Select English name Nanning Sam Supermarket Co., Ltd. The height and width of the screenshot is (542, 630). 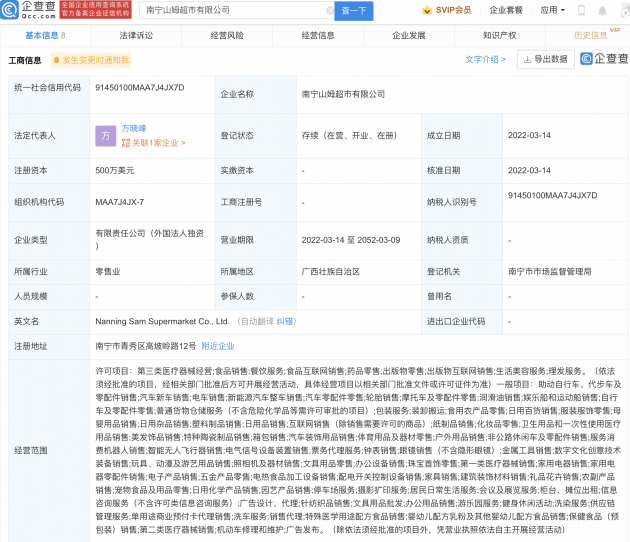tap(162, 321)
